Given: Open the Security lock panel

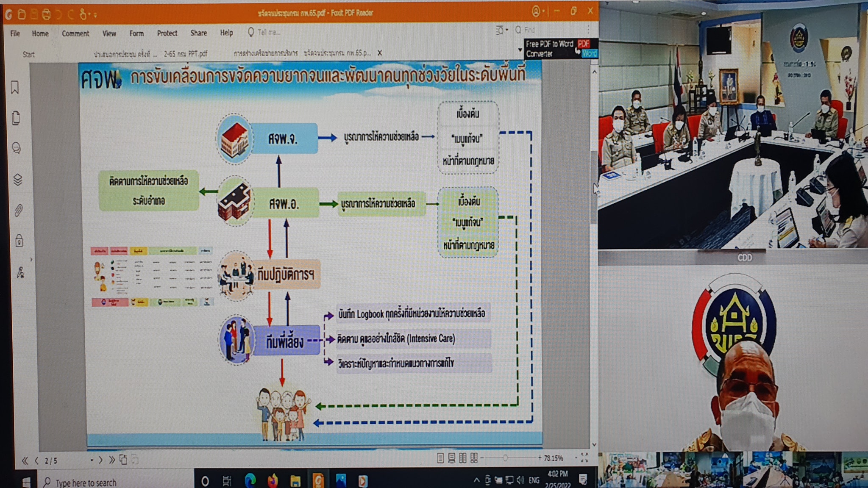Looking at the screenshot, I should click(19, 241).
